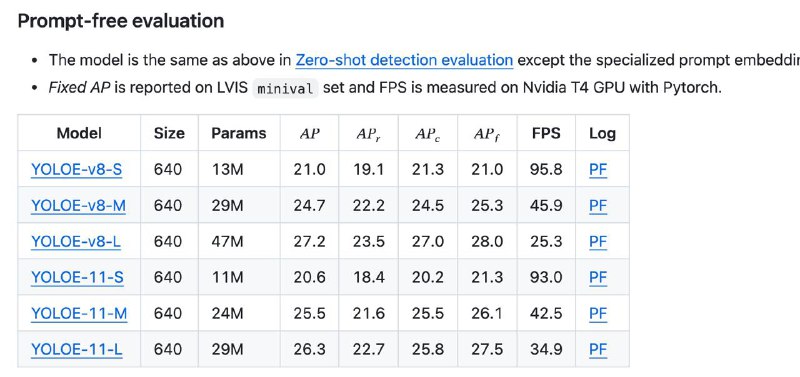Open PF log for YOLOE-11-M
Screen dimensions: 800x377
[598, 314]
